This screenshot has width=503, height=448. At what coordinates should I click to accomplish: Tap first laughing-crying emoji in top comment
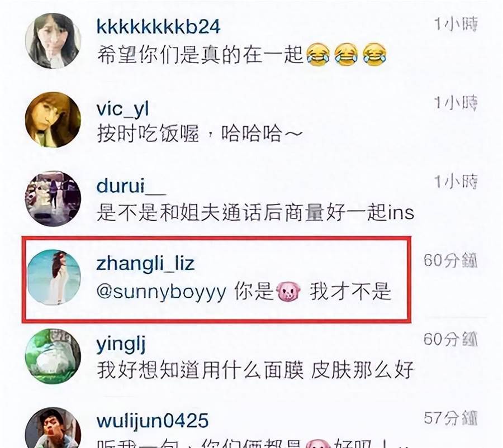318,55
